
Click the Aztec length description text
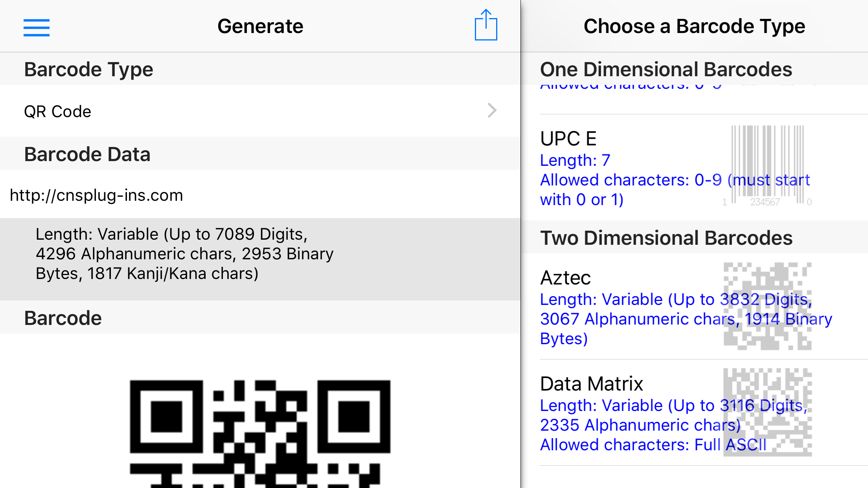coord(686,319)
